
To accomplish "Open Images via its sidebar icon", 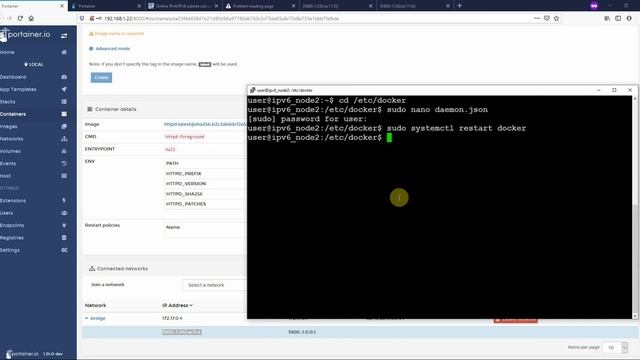I will pos(64,127).
